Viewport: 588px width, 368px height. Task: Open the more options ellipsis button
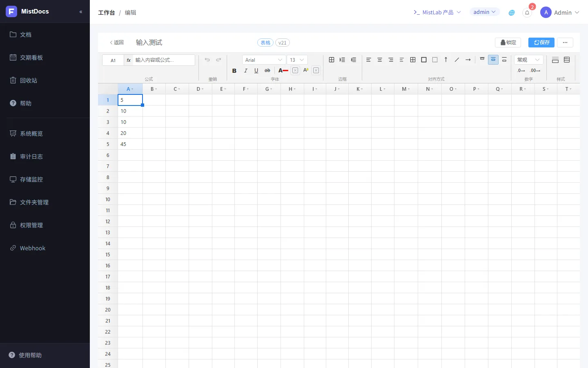[x=565, y=43]
